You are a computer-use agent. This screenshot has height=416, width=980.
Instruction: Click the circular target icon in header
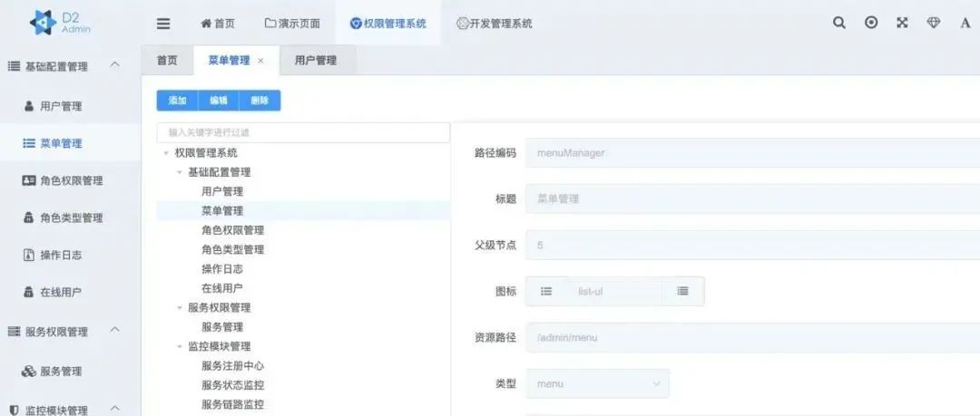pos(870,24)
